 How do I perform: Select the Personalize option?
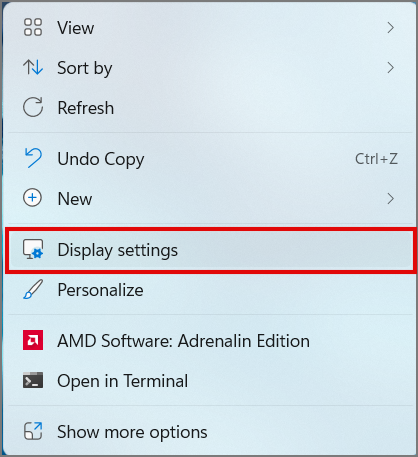coord(210,290)
